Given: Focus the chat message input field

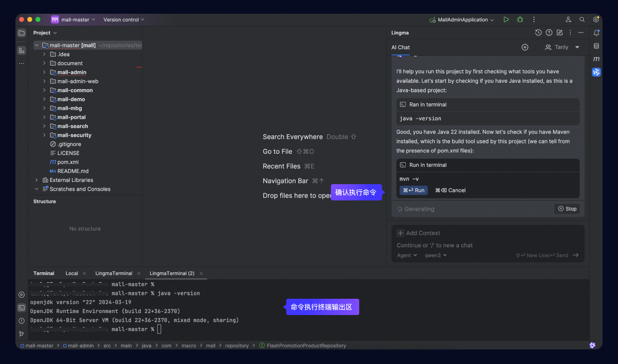Looking at the screenshot, I should click(488, 246).
